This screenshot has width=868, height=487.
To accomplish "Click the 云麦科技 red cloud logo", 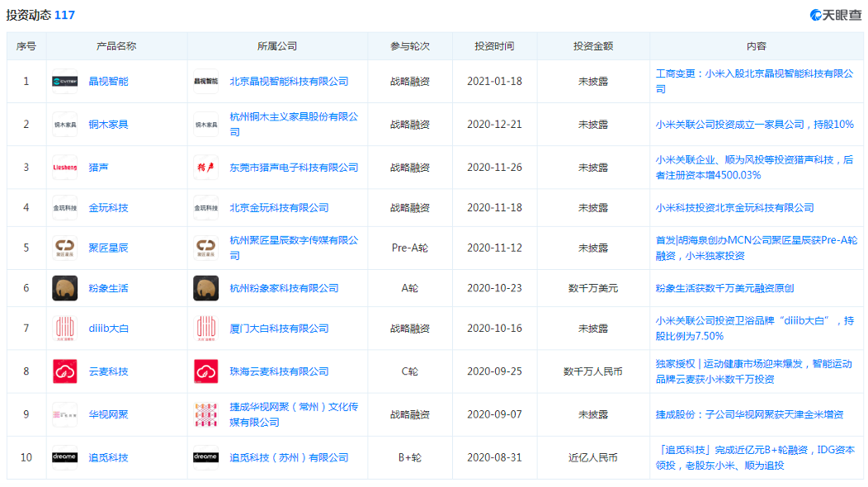I will pyautogui.click(x=65, y=371).
